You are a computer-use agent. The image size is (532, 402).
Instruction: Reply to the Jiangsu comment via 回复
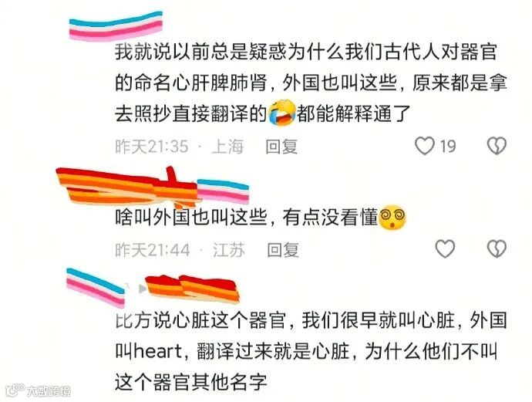click(x=283, y=250)
